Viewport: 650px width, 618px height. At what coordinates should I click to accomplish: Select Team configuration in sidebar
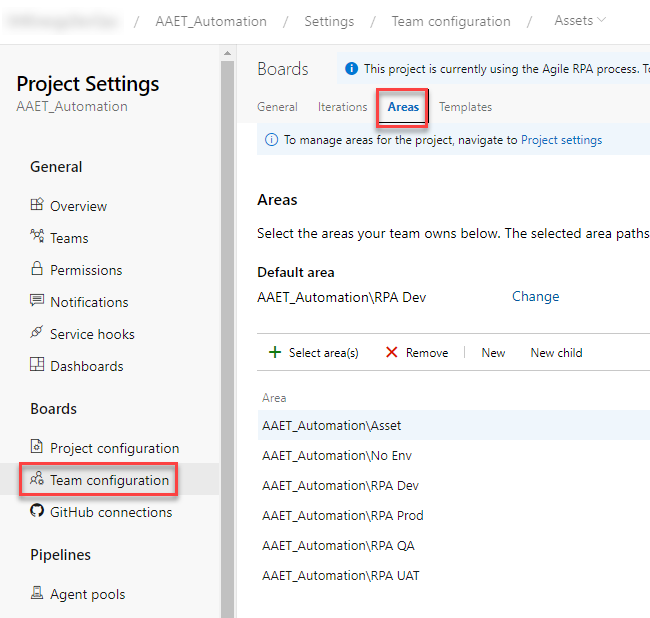click(109, 480)
